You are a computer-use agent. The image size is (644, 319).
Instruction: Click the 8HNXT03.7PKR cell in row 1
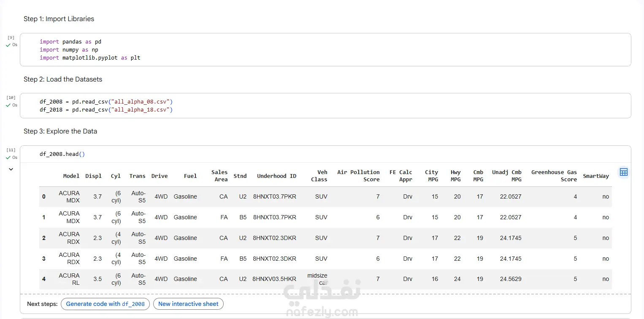tap(274, 218)
